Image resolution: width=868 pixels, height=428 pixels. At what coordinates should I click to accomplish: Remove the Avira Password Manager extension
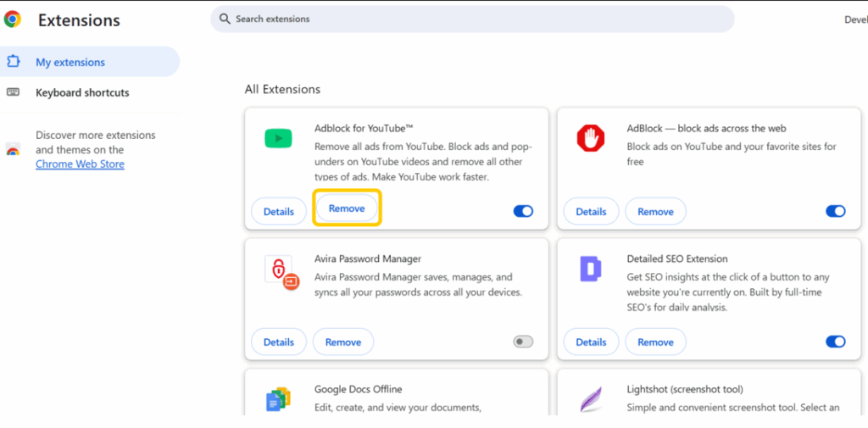343,342
